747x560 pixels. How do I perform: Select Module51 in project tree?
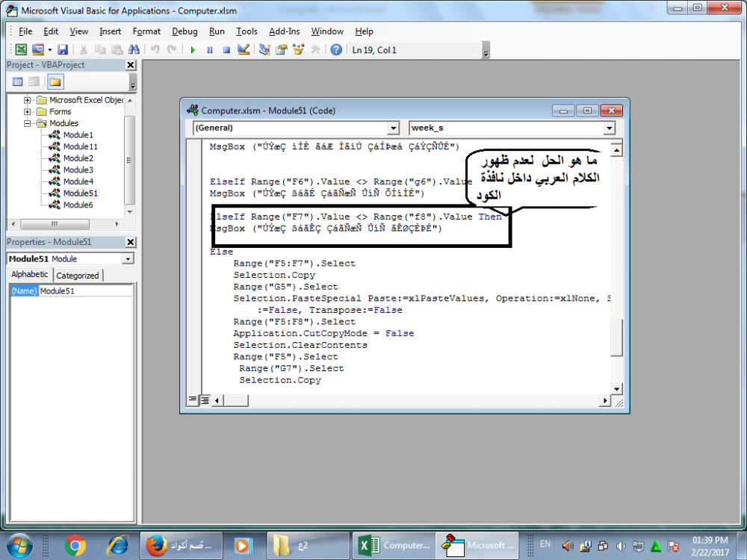pos(81,193)
